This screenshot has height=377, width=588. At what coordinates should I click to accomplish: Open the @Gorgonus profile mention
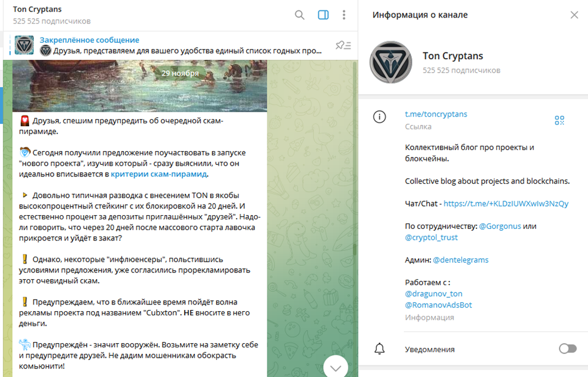(500, 226)
